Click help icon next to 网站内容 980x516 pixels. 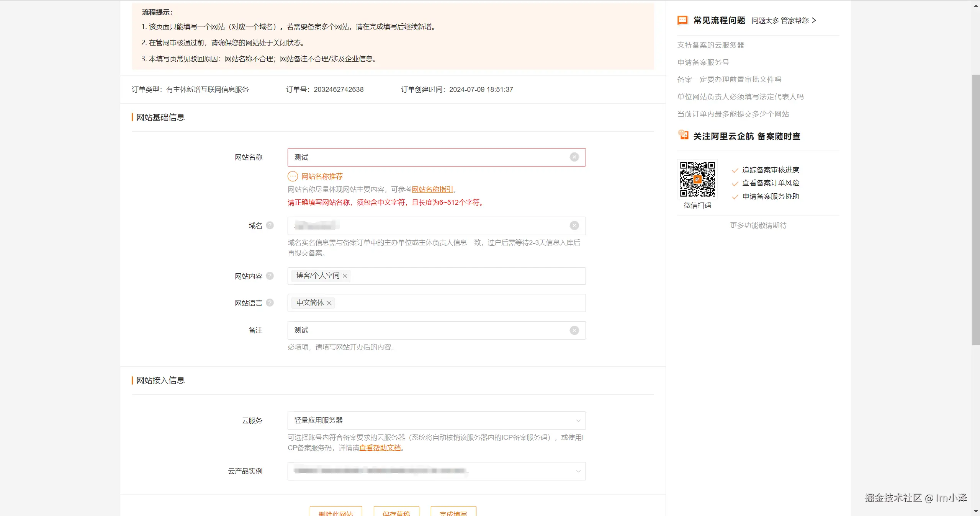tap(270, 276)
